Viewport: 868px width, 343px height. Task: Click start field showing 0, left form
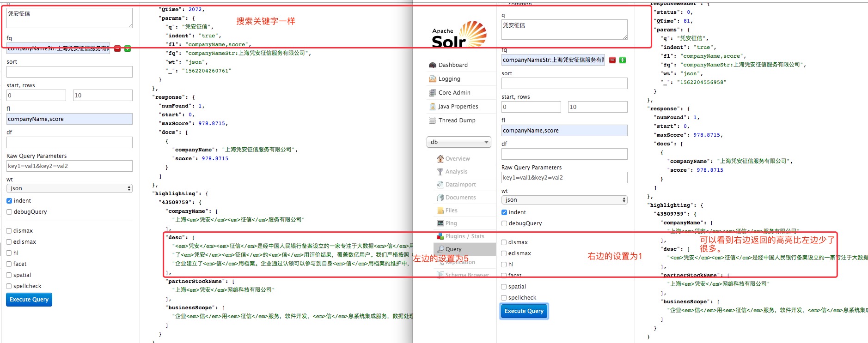click(x=36, y=95)
